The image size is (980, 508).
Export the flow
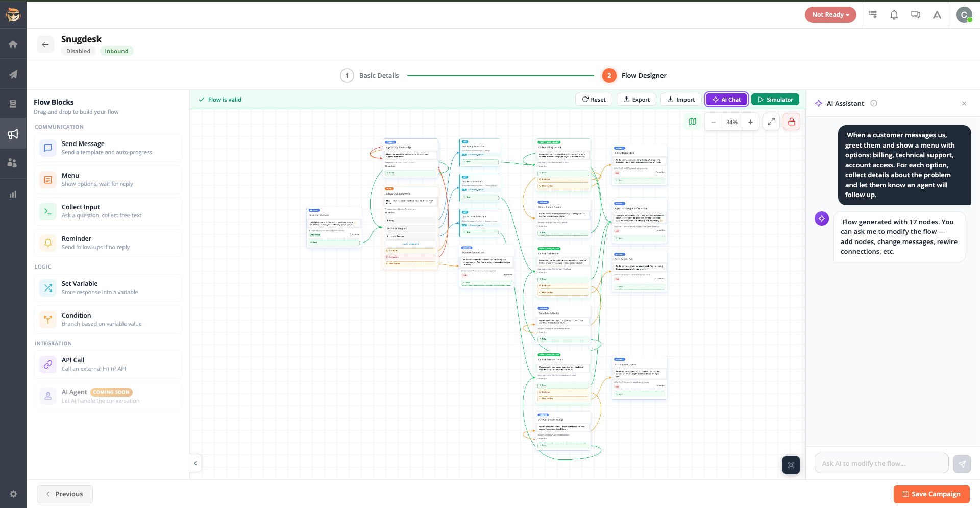pos(636,100)
